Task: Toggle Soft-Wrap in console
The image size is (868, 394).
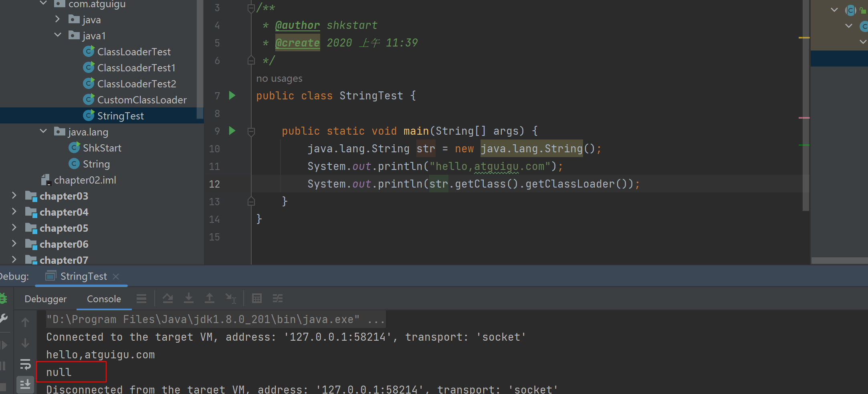Action: coord(25,364)
